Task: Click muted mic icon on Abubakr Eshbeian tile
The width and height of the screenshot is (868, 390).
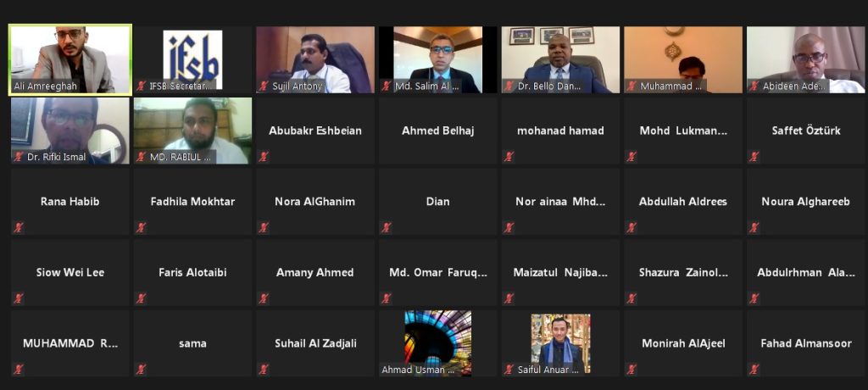Action: pos(264,157)
